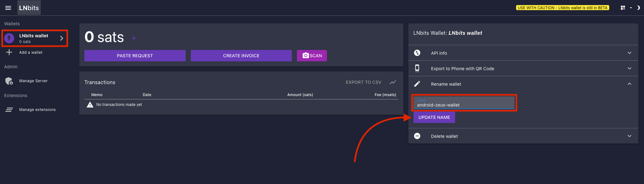Select the LNbits wallet in sidebar
This screenshot has height=184, width=644.
click(34, 38)
